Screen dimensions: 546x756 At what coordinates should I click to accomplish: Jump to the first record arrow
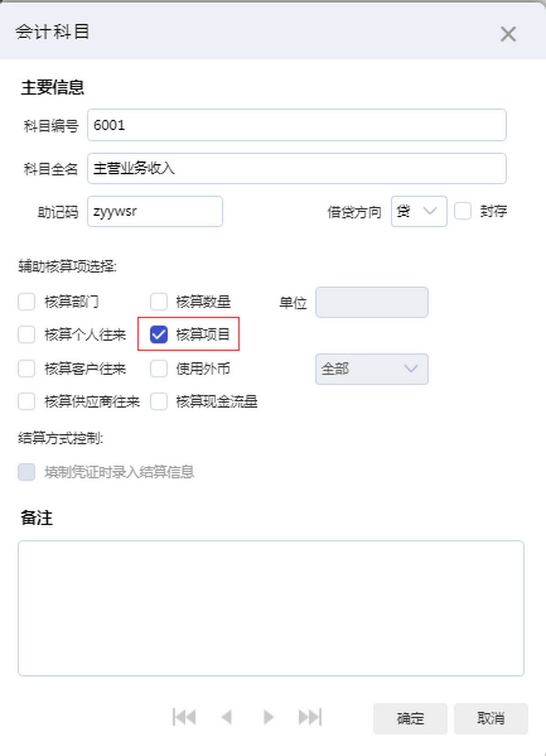pyautogui.click(x=184, y=717)
